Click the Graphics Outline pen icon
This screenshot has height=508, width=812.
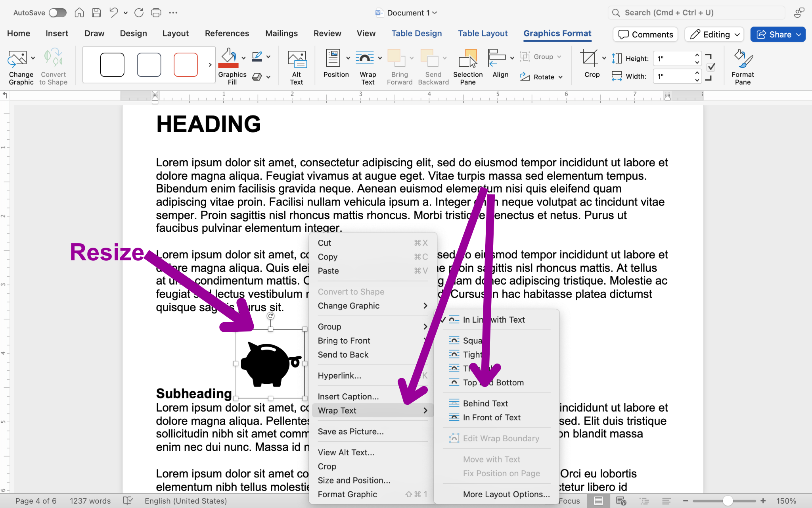pos(257,57)
